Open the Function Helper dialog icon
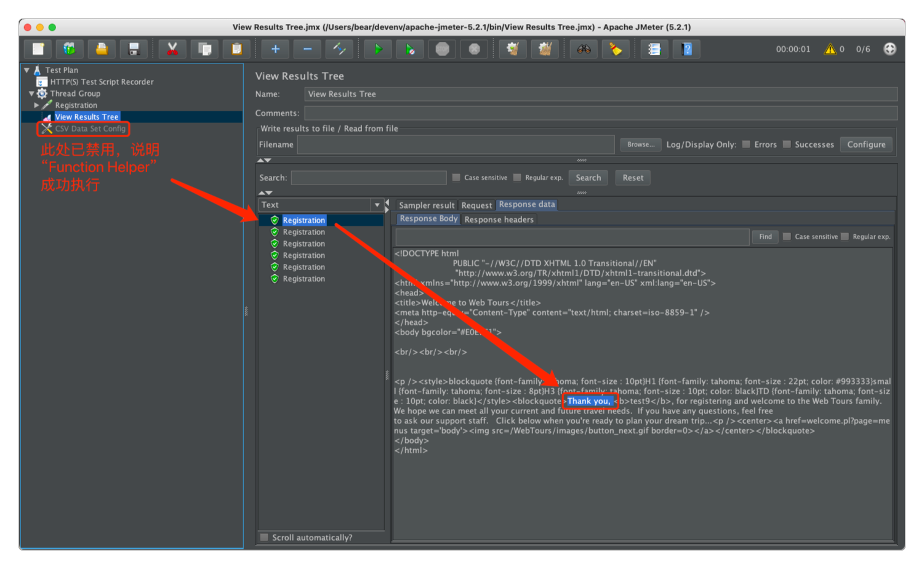This screenshot has height=569, width=924. click(x=654, y=49)
